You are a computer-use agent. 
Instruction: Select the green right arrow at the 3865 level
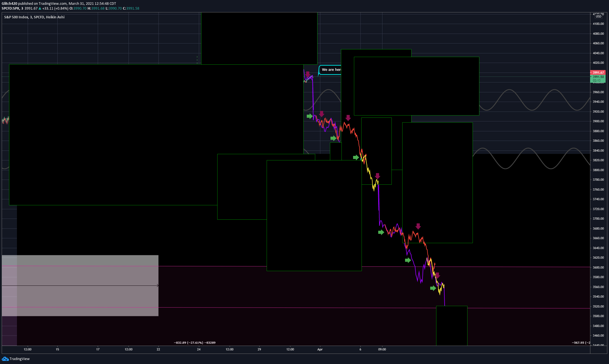point(333,138)
